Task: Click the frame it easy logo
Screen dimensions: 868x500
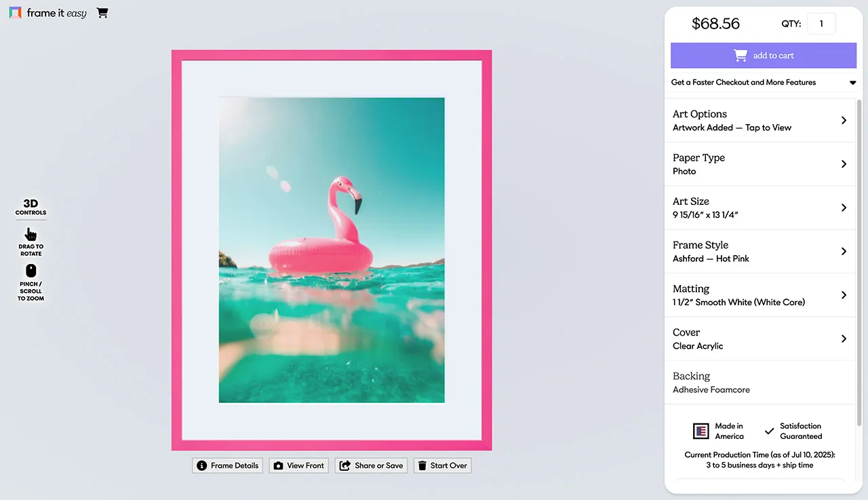Action: pos(48,13)
